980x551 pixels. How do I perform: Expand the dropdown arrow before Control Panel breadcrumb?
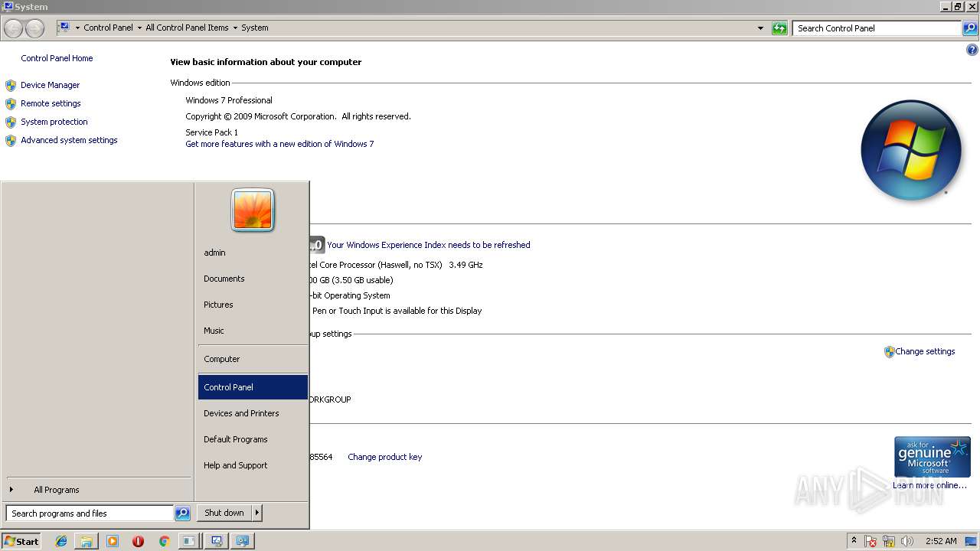[x=77, y=28]
